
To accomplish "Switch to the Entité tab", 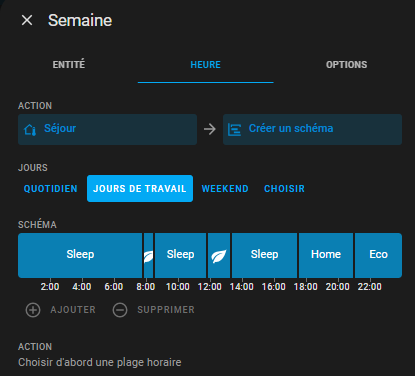I will (69, 65).
